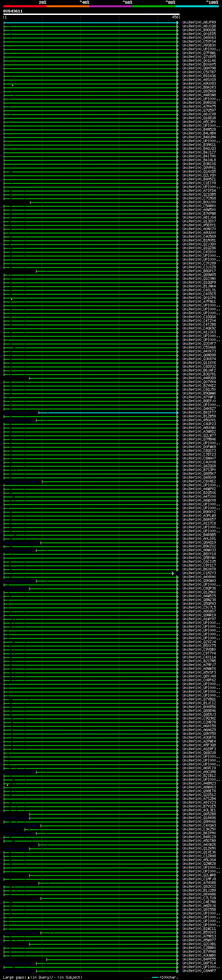Select the UniRef100_Q885K7 label
Viewport: 222px width, 980px height.
(199, 474)
